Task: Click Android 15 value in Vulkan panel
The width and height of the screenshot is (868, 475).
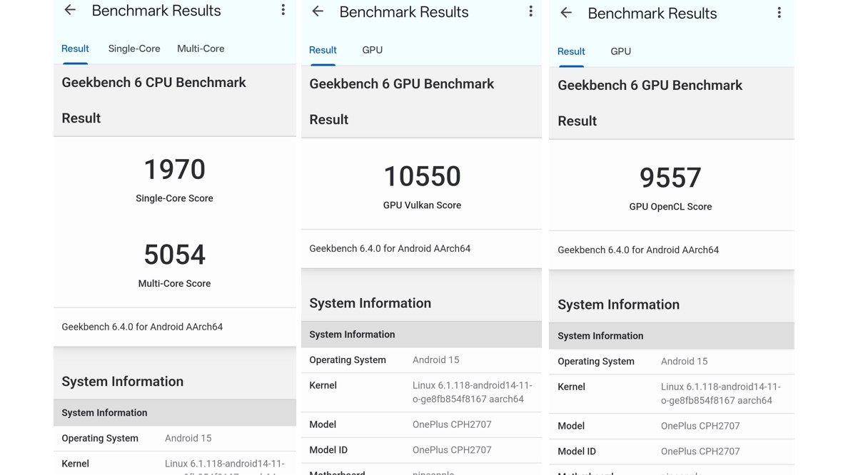Action: [x=435, y=360]
